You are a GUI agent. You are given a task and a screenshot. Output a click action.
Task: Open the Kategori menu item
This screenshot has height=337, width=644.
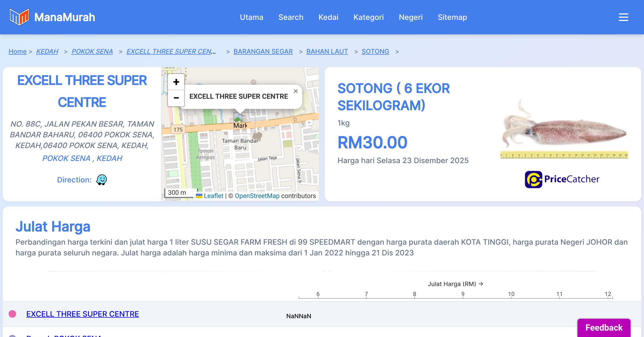(368, 17)
